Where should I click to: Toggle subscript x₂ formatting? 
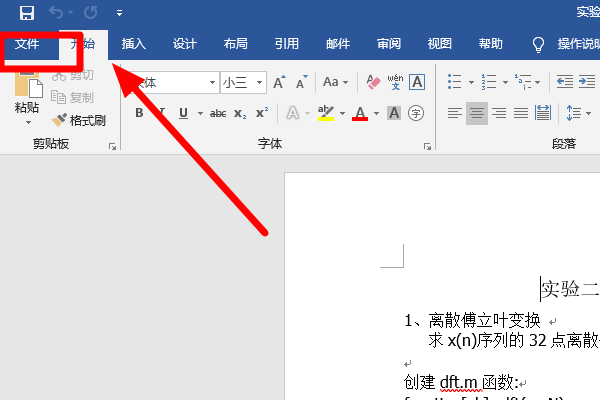pyautogui.click(x=240, y=113)
